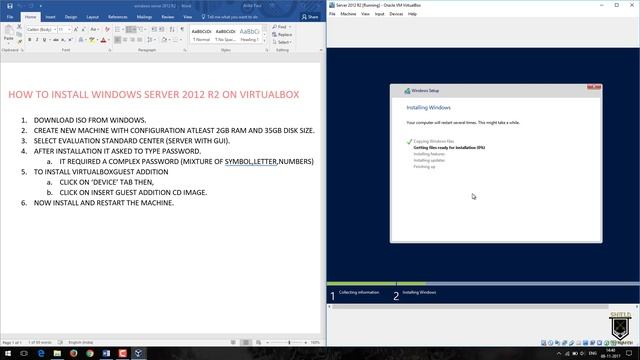Image resolution: width=640 pixels, height=360 pixels.
Task: Switch to the Design ribbon tab
Action: (71, 17)
